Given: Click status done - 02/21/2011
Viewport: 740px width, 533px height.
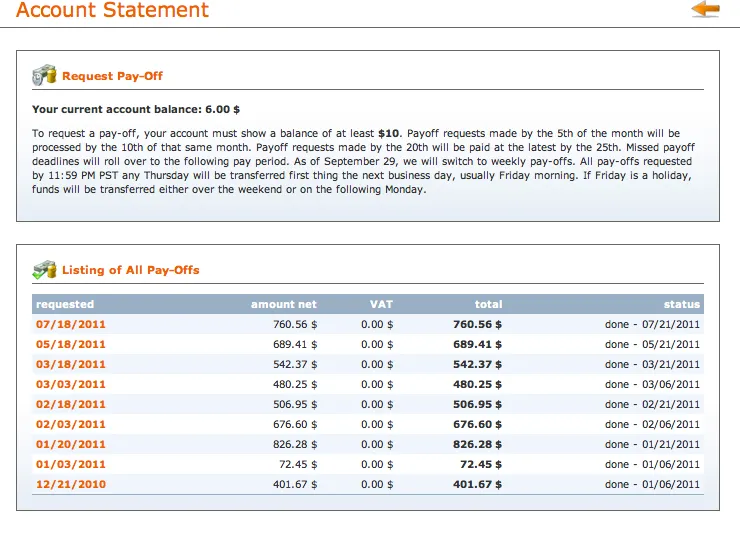Looking at the screenshot, I should [x=652, y=404].
